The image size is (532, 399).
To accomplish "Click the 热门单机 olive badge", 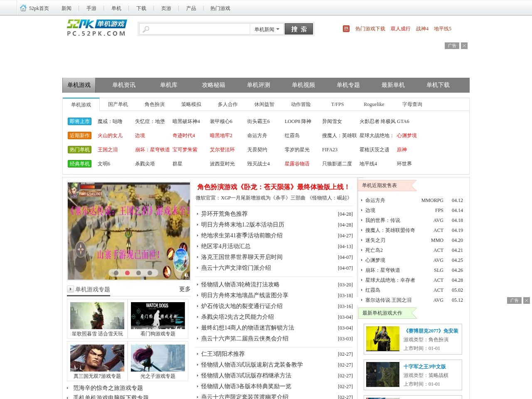I will coord(79,150).
